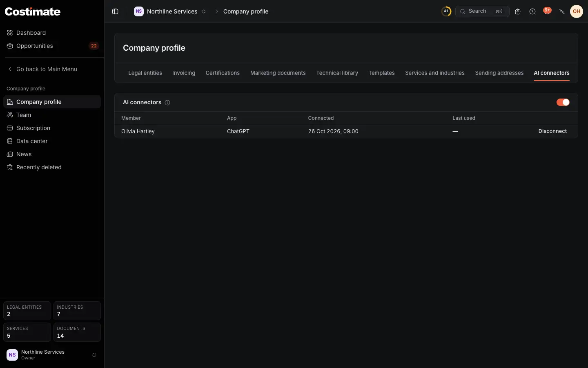Click the Olivia Hartley member cell
588x368 pixels.
click(138, 131)
